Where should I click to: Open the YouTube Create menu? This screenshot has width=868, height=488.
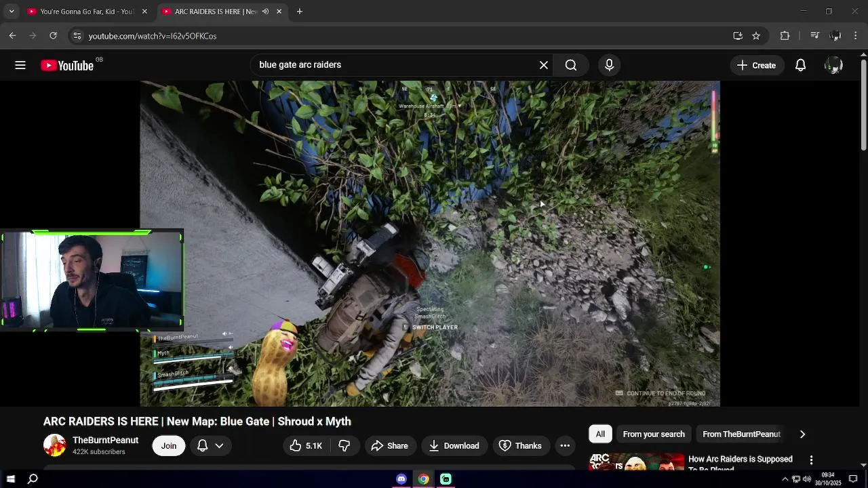tap(756, 65)
